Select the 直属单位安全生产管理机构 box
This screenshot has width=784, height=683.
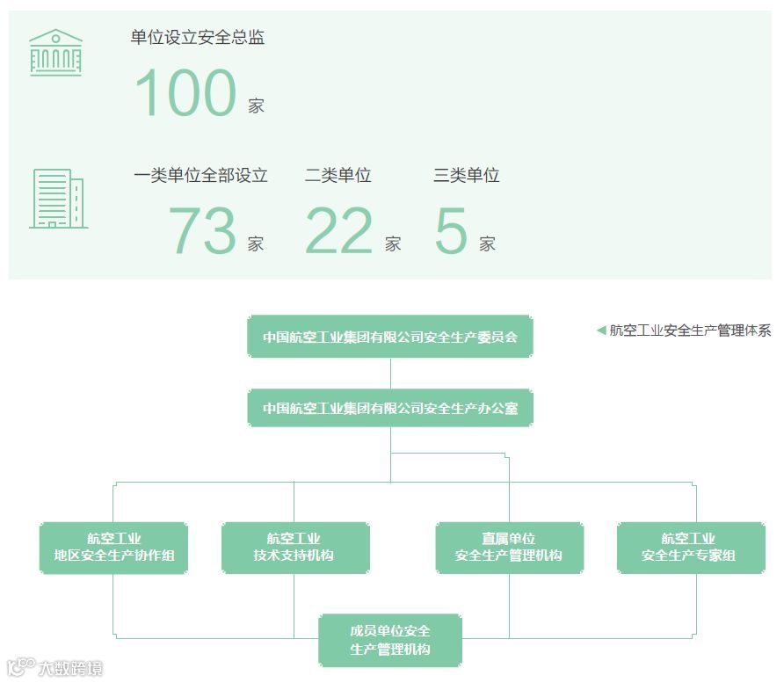coord(510,548)
